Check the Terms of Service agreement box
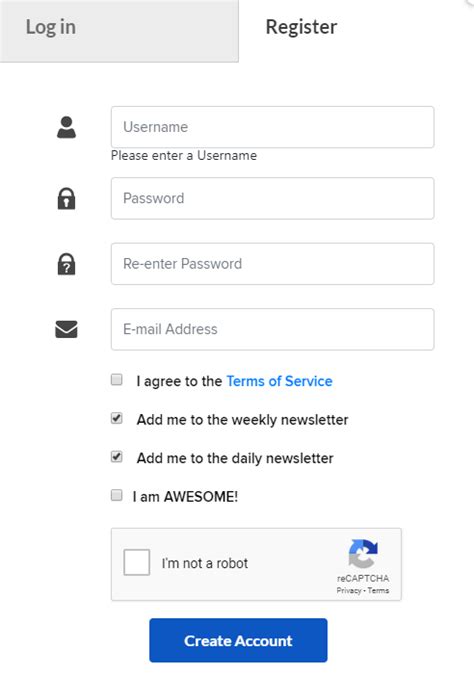 coord(116,380)
